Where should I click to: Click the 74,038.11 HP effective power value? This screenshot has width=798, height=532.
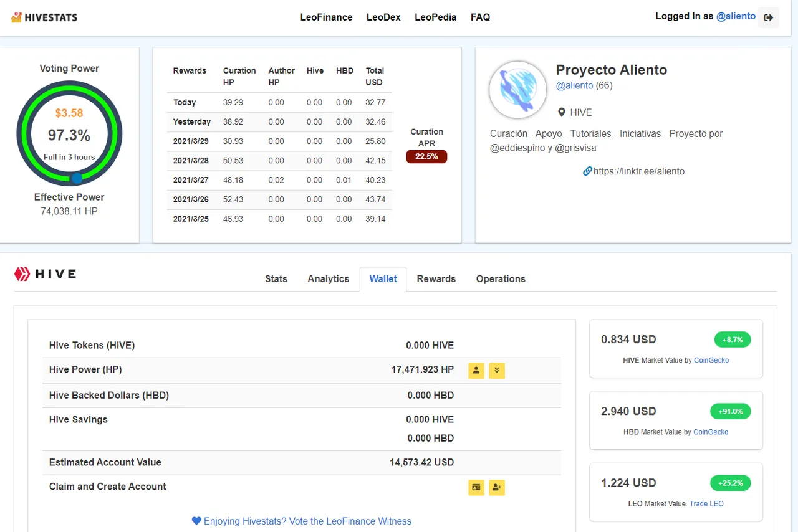point(69,211)
